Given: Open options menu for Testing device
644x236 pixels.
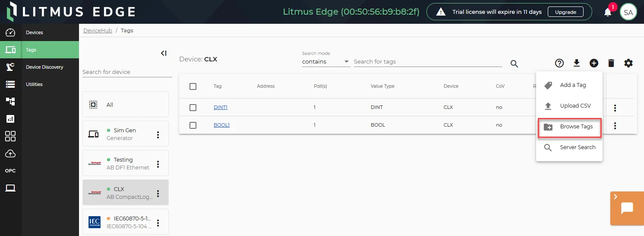Looking at the screenshot, I should (x=158, y=164).
